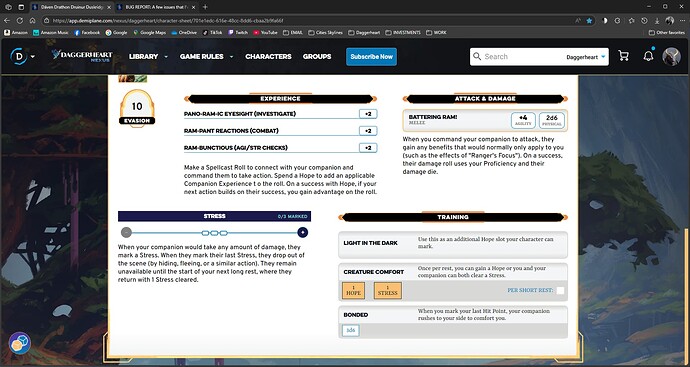Screen dimensions: 690x367
Task: Click the browser refresh icon
Action: coord(20,20)
